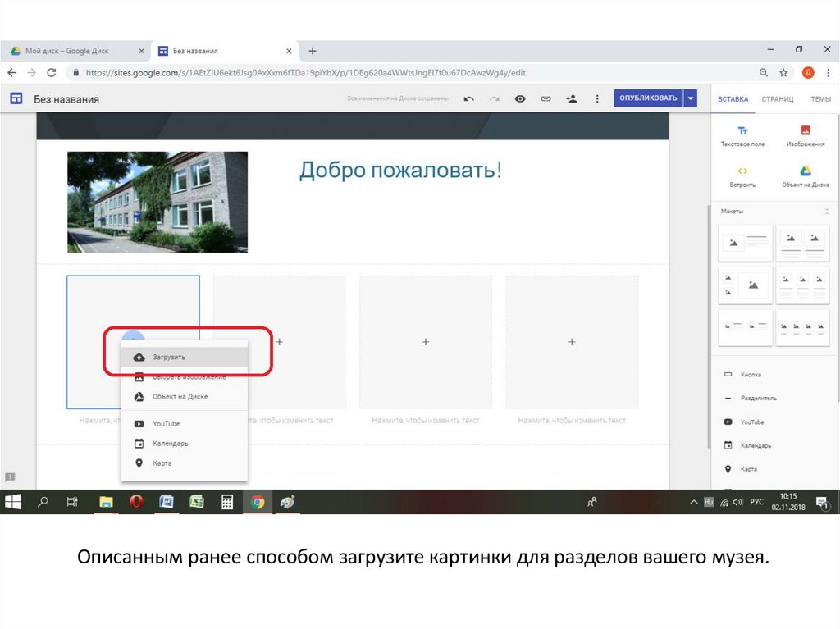Open Chrome from the Windows taskbar
Image resolution: width=840 pixels, height=629 pixels.
click(x=258, y=502)
